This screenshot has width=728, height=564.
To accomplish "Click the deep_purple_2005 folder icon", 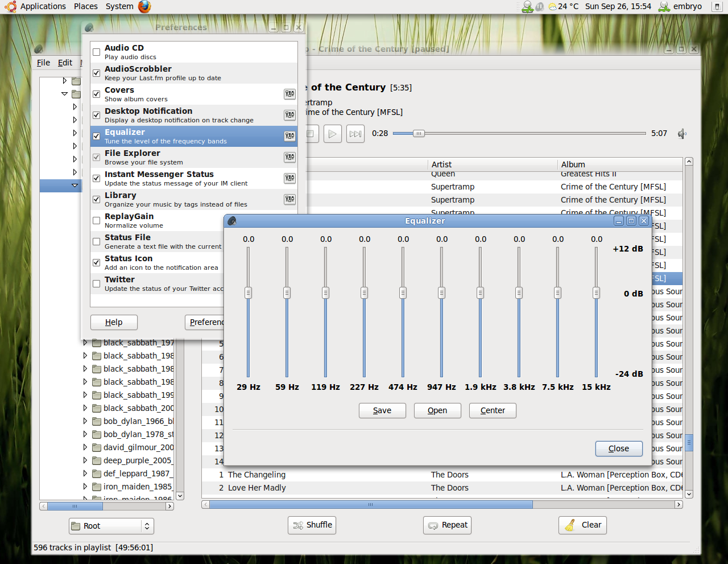I will tap(97, 460).
